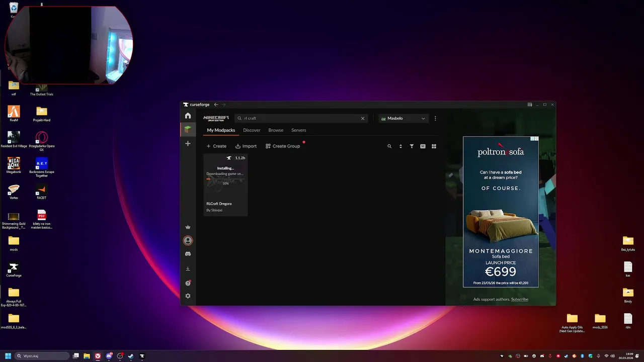Click the RLCraft Dregora title text
The width and height of the screenshot is (644, 362).
click(219, 204)
